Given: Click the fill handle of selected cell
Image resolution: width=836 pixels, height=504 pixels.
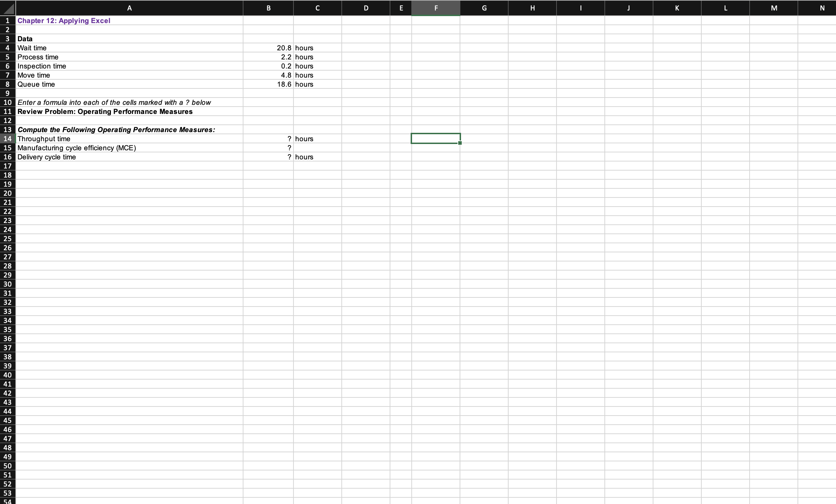Looking at the screenshot, I should click(x=460, y=143).
